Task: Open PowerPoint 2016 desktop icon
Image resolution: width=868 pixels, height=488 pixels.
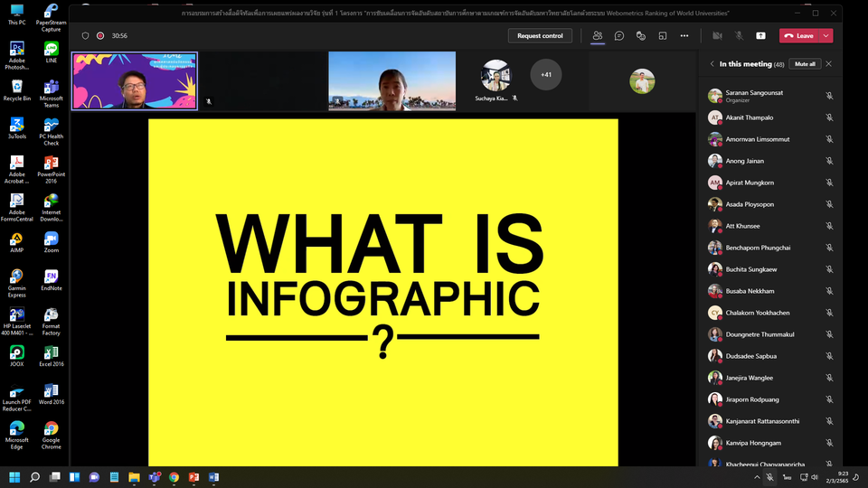Action: pos(51,169)
